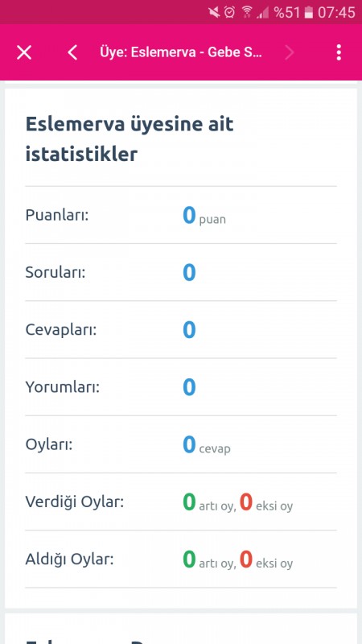Screen dimensions: 362x644
Task: Tap red eksi oy count in Aldığı Oylar
Action: [246, 559]
